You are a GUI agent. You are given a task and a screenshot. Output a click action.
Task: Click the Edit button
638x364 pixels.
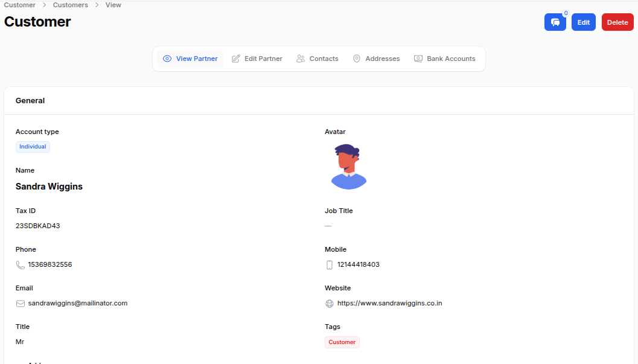click(x=583, y=22)
